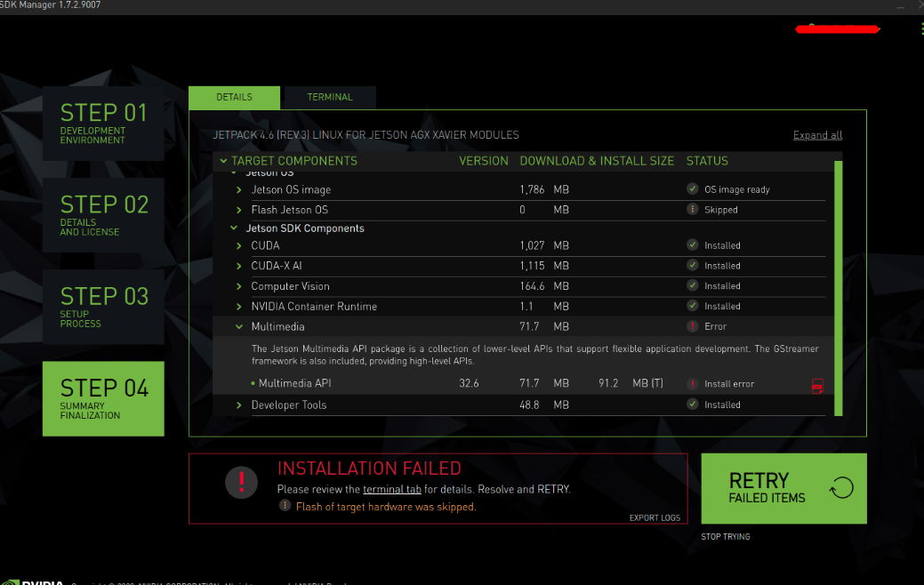The width and height of the screenshot is (924, 585).
Task: Select the Details tab
Action: coord(234,97)
